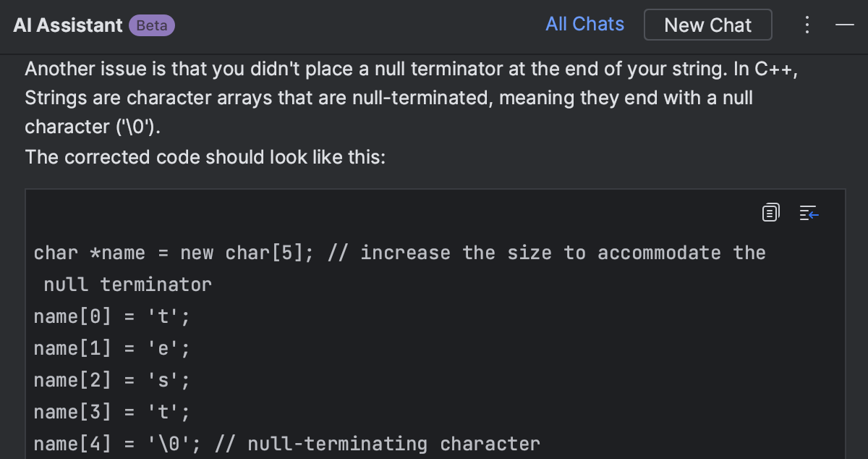Click the purple Beta badge
868x459 pixels.
tap(152, 25)
